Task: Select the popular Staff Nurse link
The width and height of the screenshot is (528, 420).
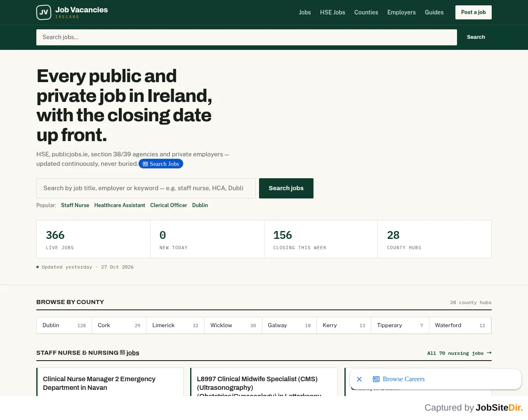Action: click(x=75, y=205)
